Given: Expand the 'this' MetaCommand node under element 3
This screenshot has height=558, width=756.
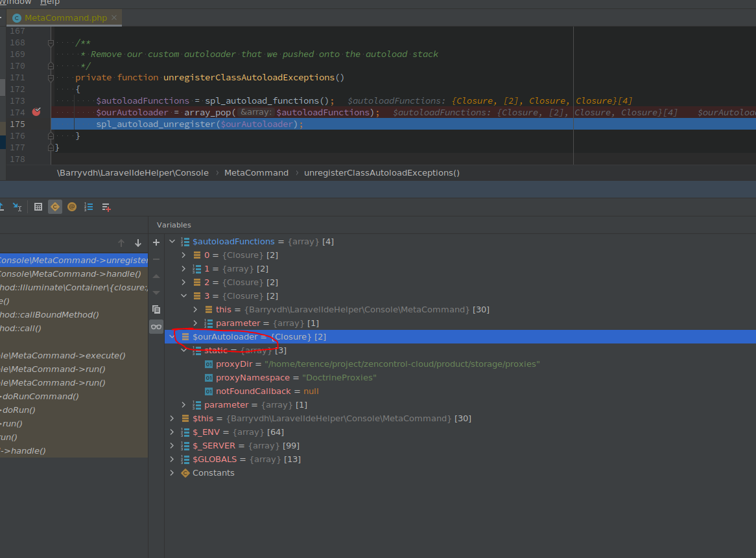Looking at the screenshot, I should [x=195, y=309].
